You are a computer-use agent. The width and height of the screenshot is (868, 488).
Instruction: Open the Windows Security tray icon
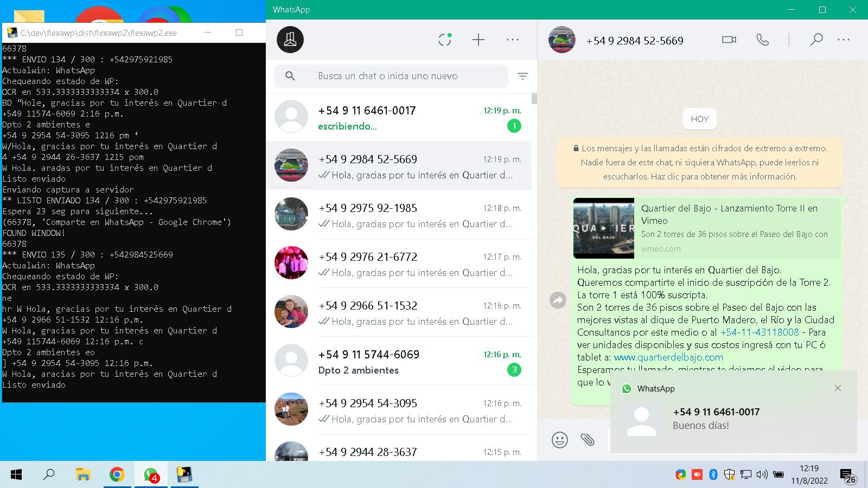730,475
